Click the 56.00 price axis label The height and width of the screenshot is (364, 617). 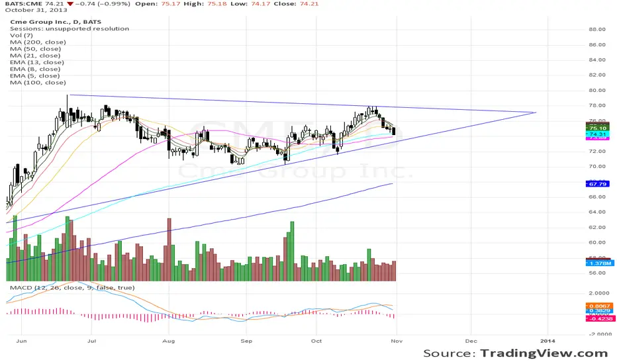597,273
